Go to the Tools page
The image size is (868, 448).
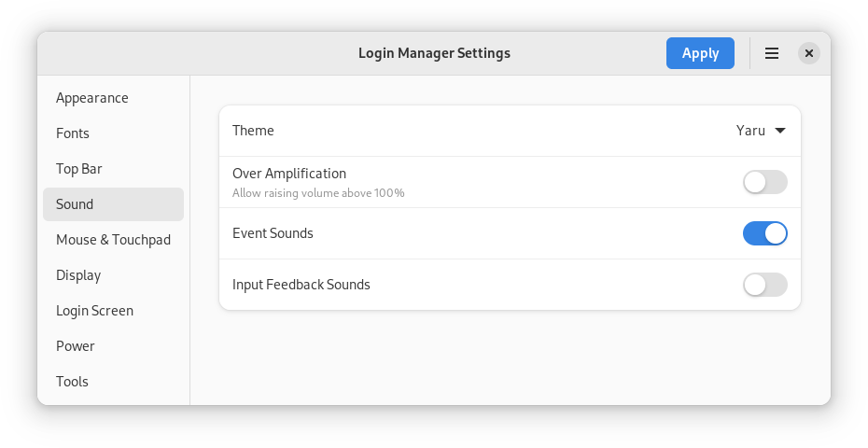tap(72, 382)
